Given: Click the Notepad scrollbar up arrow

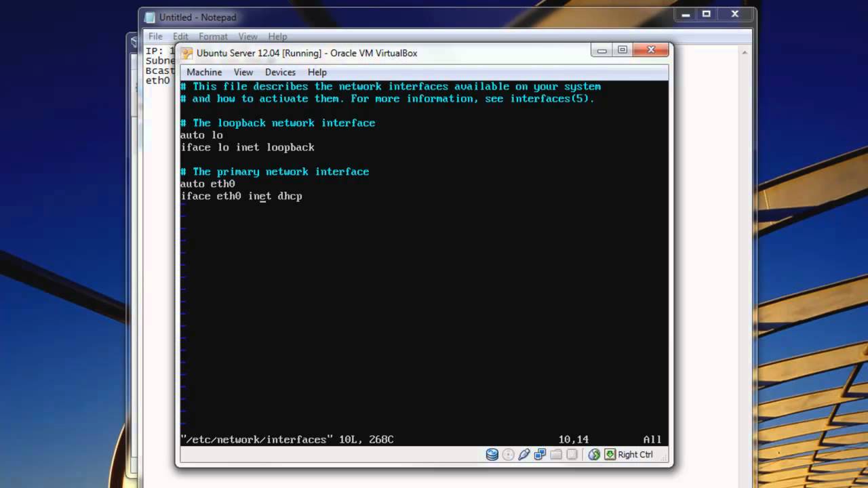Looking at the screenshot, I should click(x=746, y=52).
